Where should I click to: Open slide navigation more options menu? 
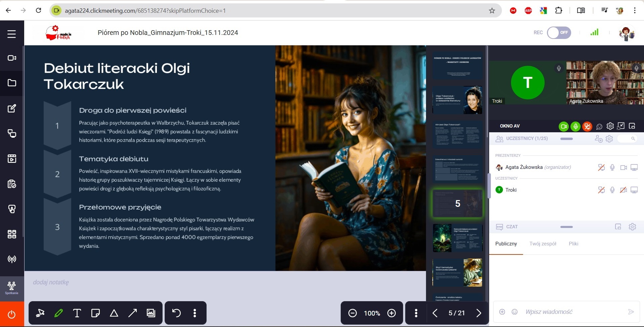click(x=416, y=313)
